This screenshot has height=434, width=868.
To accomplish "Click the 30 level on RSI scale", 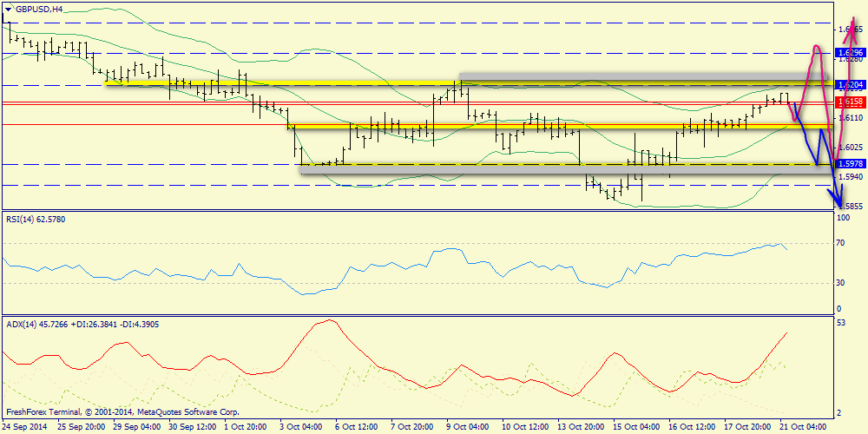I will pyautogui.click(x=840, y=283).
